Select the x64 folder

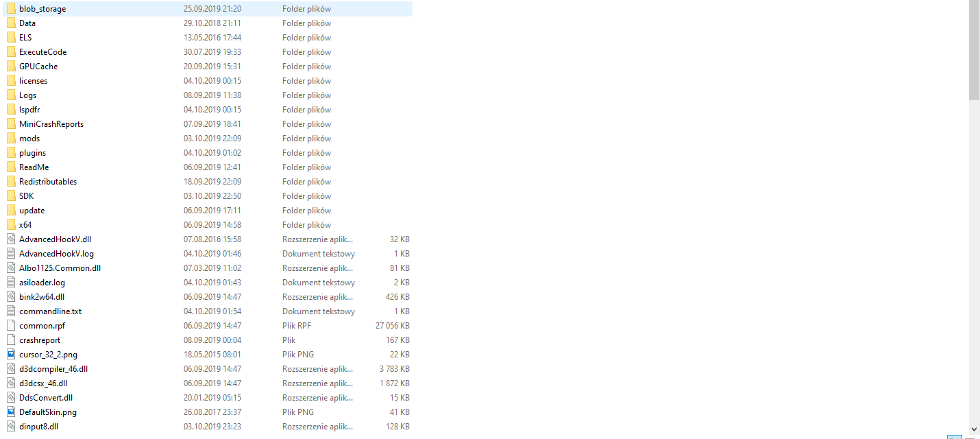(x=208, y=225)
